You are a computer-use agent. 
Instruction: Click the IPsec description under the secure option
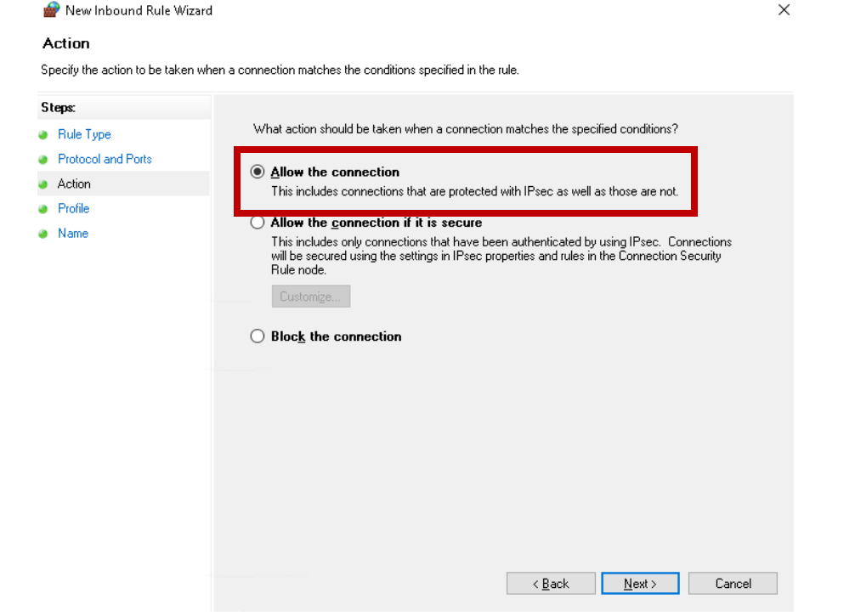point(501,256)
